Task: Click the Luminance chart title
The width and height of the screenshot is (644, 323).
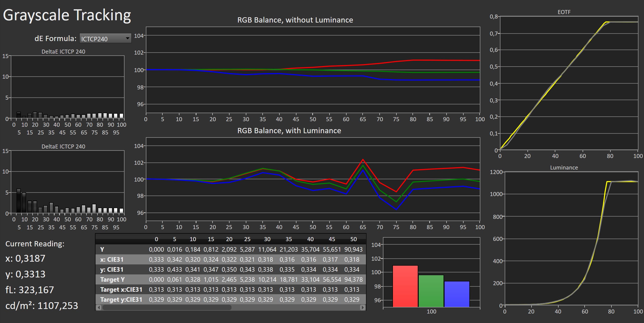Action: point(564,168)
